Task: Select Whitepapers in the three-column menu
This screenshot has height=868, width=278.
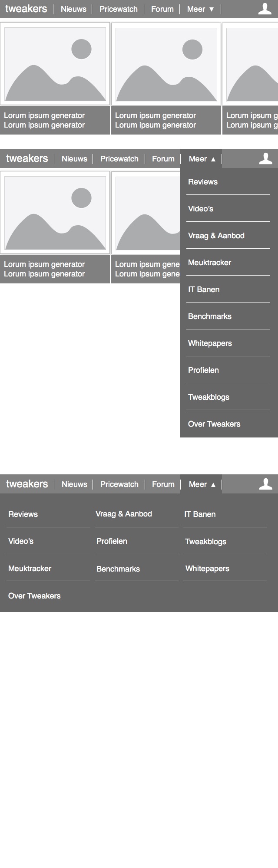Action: (207, 569)
